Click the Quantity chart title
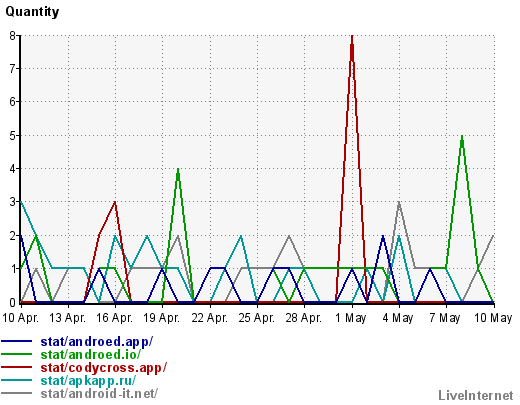This screenshot has width=520, height=405. pos(32,12)
